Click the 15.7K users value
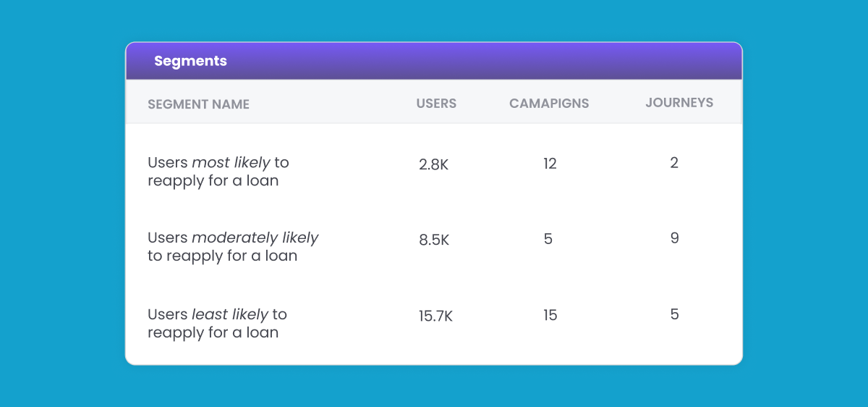The image size is (868, 407). point(435,316)
